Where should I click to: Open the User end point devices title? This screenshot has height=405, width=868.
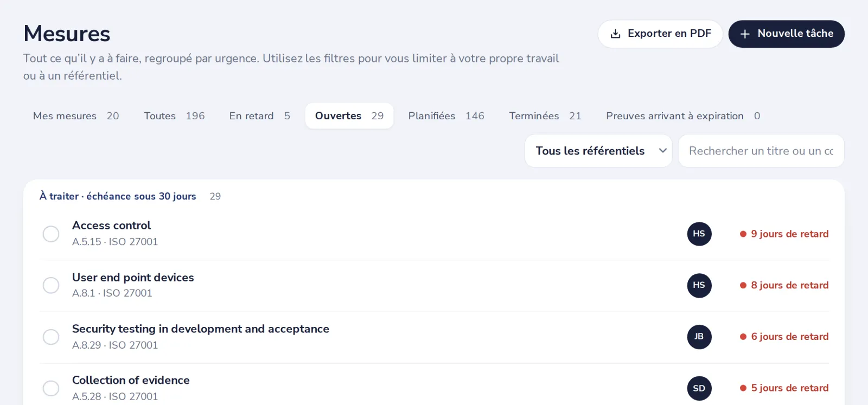pyautogui.click(x=133, y=278)
